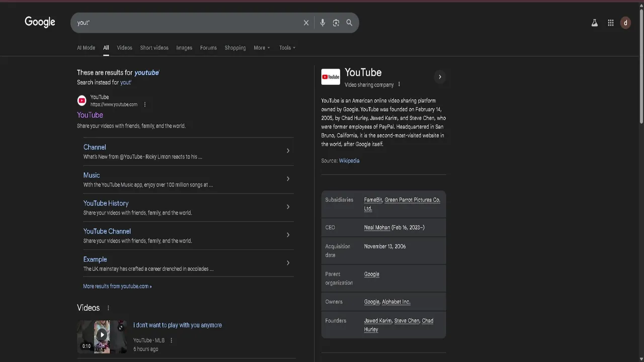Click the Neal Mohan CEO link
644x362 pixels.
[377, 228]
